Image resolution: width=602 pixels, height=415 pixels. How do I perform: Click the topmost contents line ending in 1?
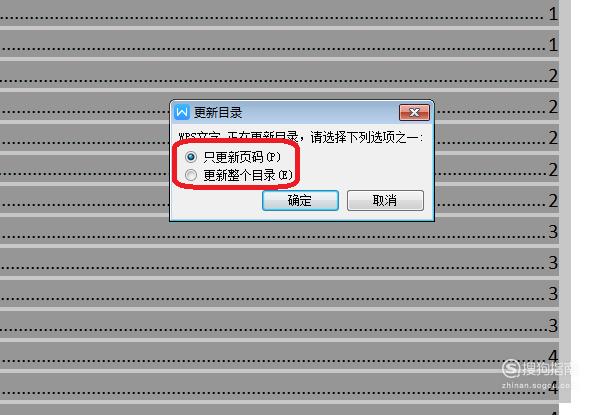click(279, 13)
